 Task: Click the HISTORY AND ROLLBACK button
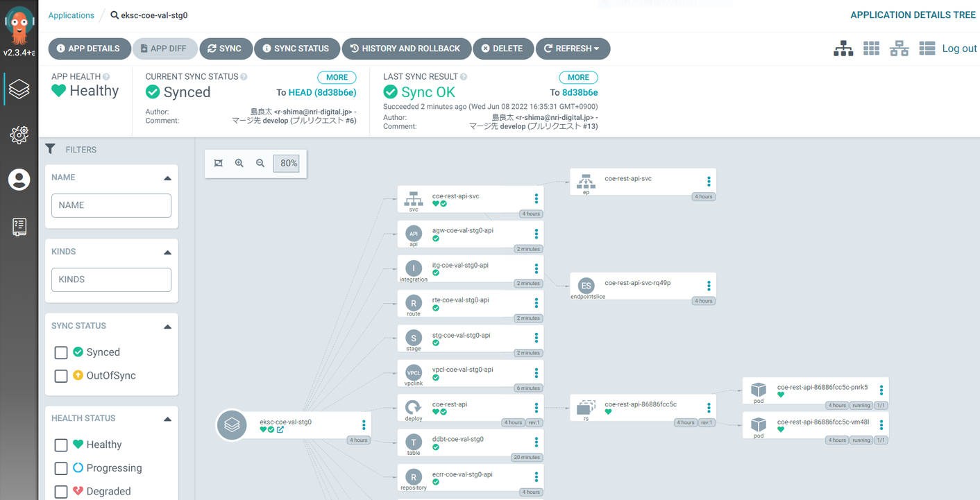tap(406, 49)
